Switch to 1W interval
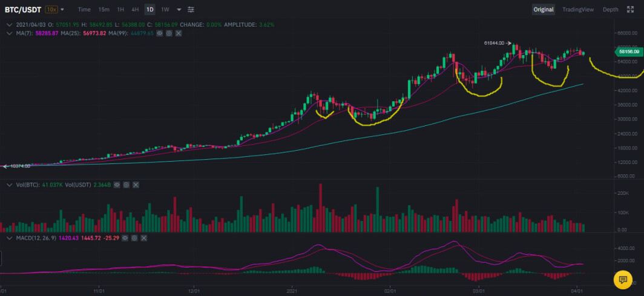Viewport: 644px width, 296px height. pyautogui.click(x=165, y=10)
